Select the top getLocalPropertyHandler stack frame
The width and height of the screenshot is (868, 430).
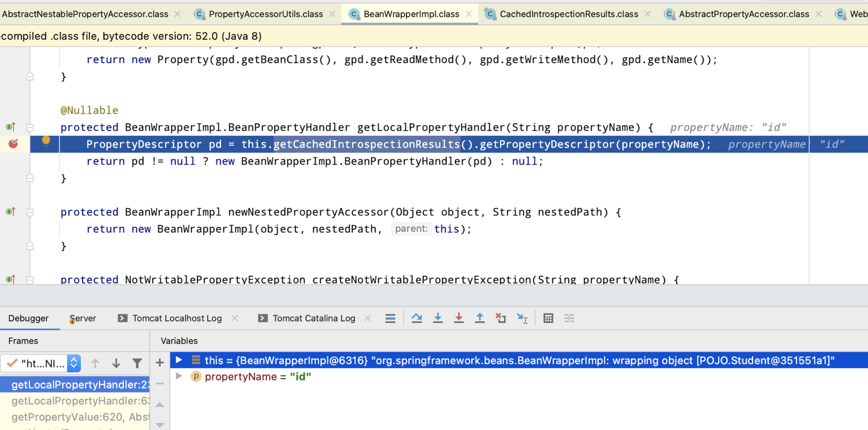[x=75, y=384]
